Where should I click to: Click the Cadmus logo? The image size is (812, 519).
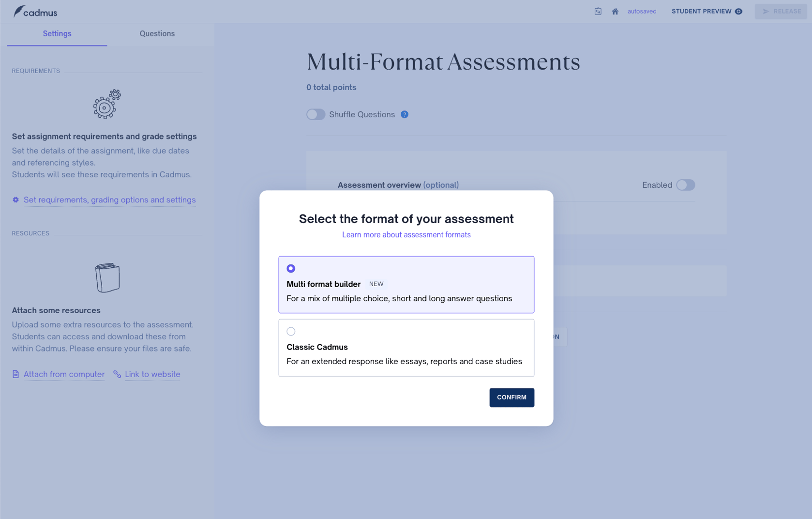(x=35, y=11)
